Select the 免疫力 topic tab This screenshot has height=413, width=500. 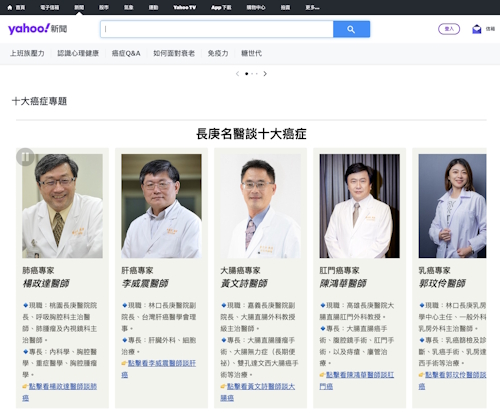point(218,53)
